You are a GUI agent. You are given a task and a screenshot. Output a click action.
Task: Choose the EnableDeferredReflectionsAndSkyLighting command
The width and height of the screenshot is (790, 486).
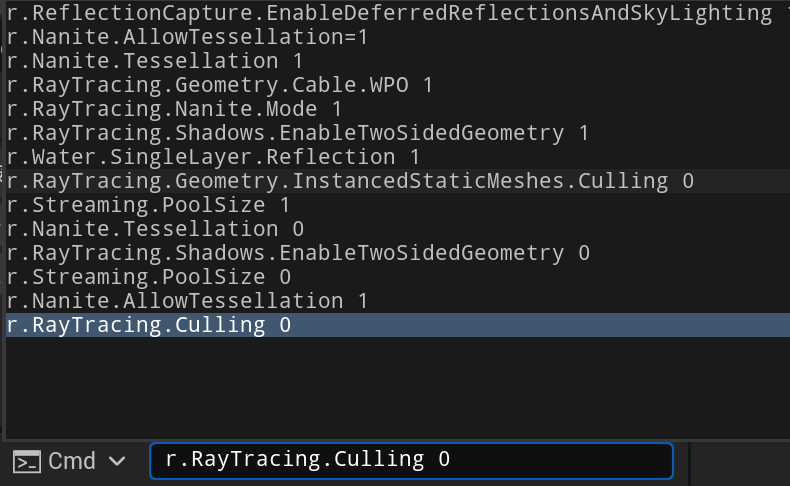[x=398, y=13]
